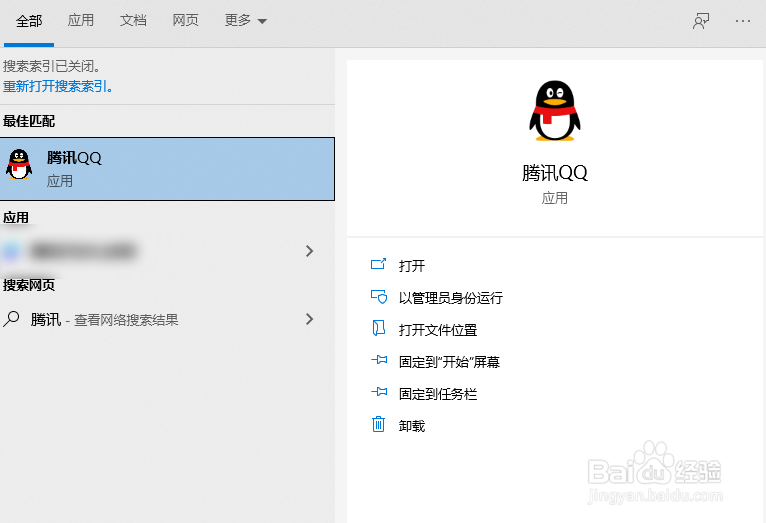The image size is (766, 523).
Task: Click 打开 to launch QQ
Action: coord(412,266)
